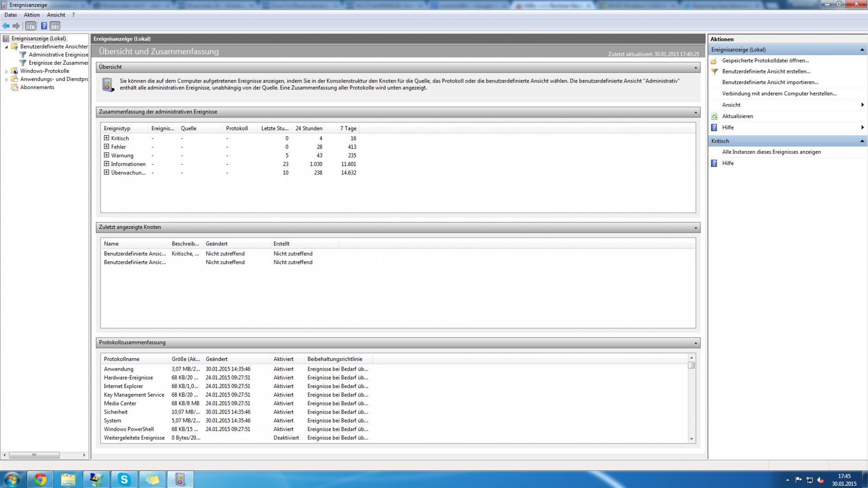Open Windows Explorer from the taskbar

click(x=68, y=480)
